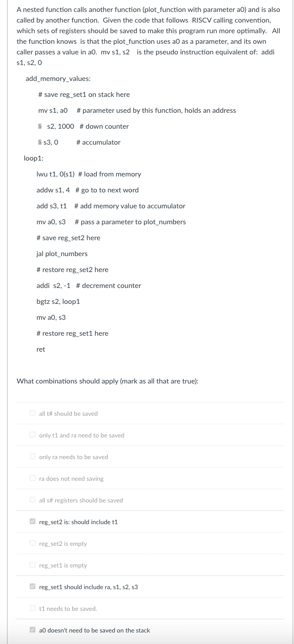Tick 'only t1 and ra need to be saved'
This screenshot has width=294, height=644.
click(x=33, y=435)
